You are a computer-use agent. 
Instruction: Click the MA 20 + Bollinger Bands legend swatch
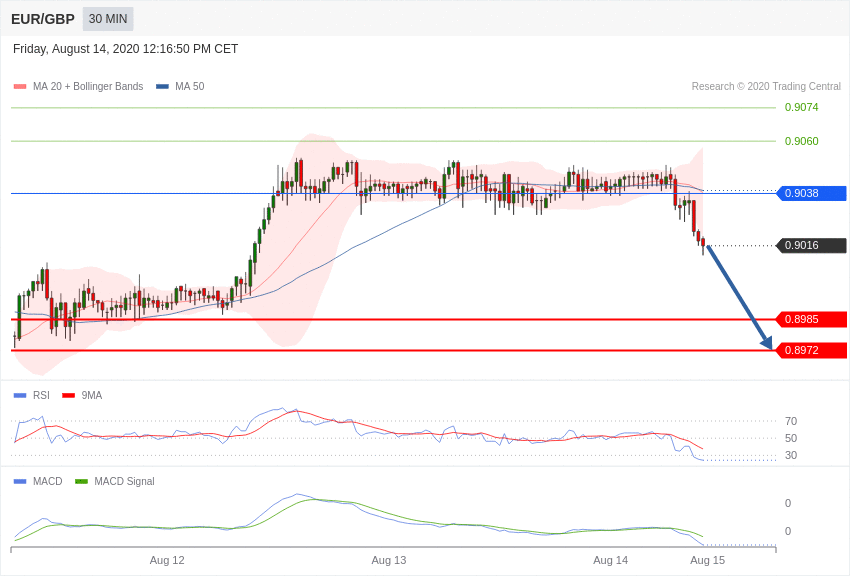coord(20,87)
